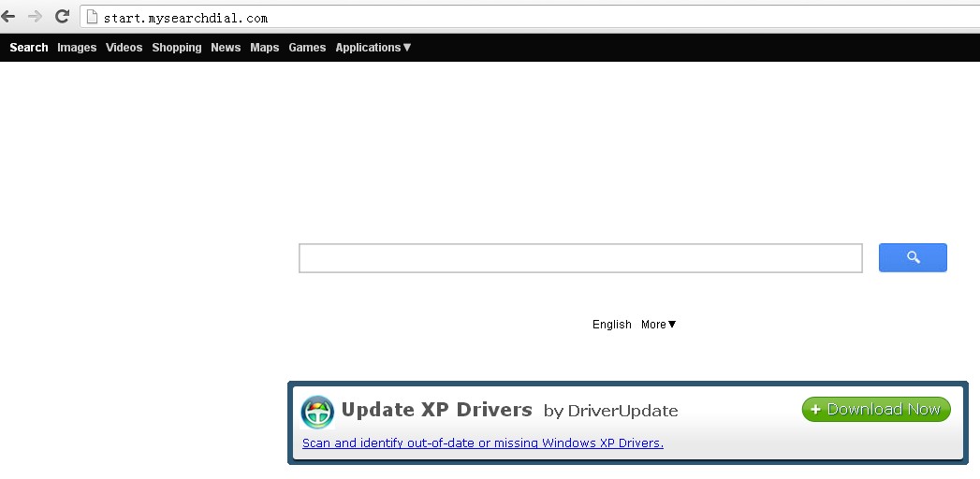
Task: Switch to the Maps tab
Action: click(264, 48)
